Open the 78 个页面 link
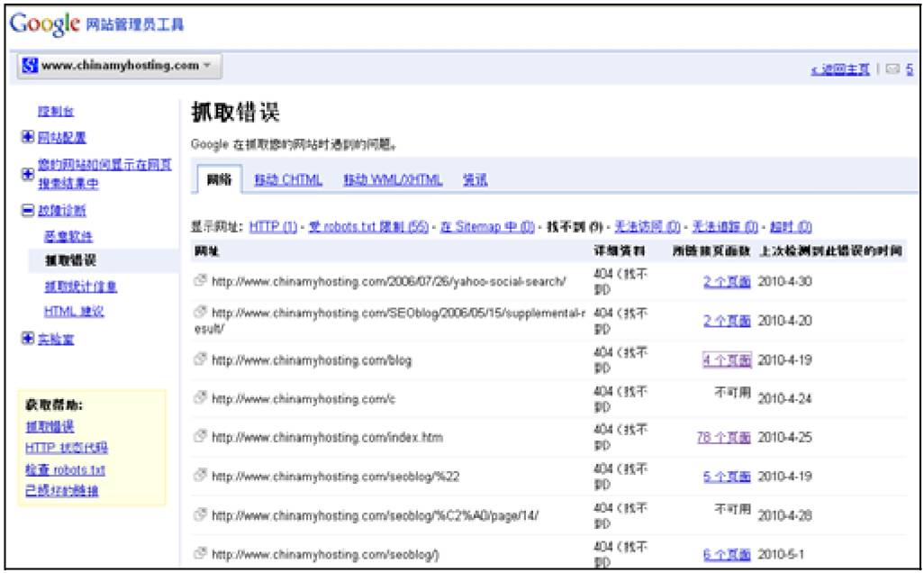This screenshot has width=924, height=573. tap(724, 438)
